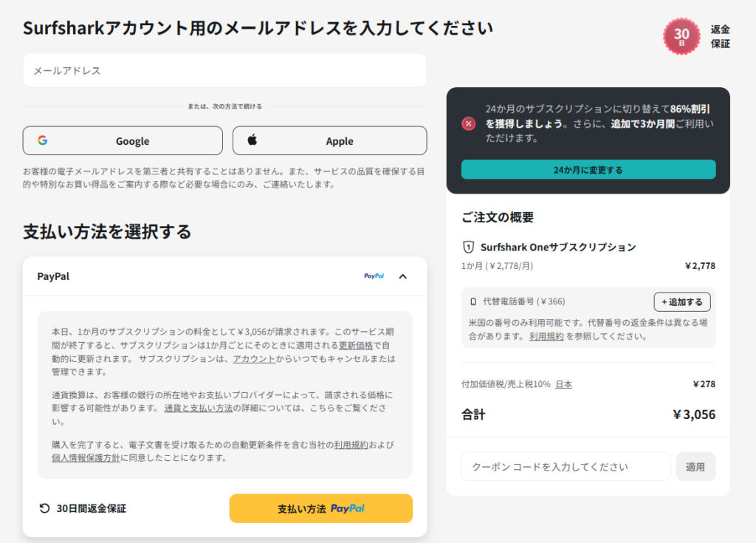Open the 利用規約 link in the PayPal terms

[x=351, y=445]
